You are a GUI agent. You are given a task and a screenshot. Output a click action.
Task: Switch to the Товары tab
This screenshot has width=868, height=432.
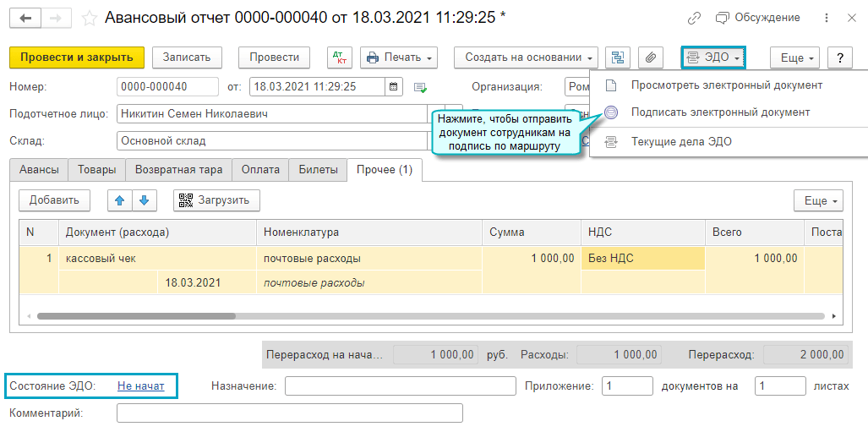point(97,170)
